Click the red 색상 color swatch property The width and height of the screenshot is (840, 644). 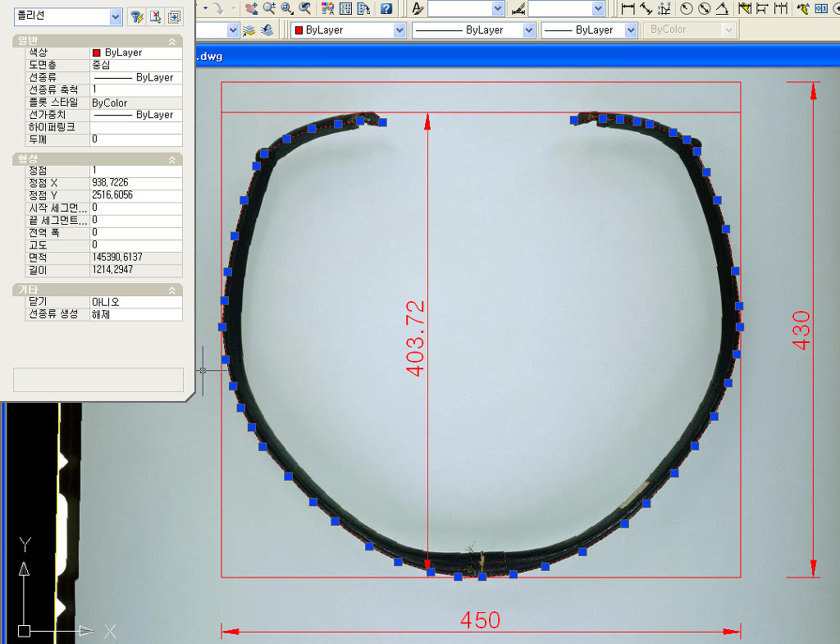(x=97, y=53)
